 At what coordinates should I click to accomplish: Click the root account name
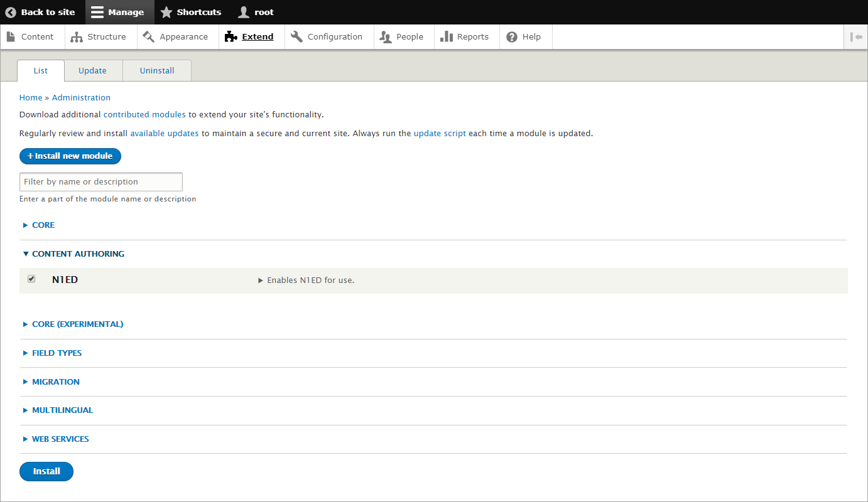(x=264, y=13)
